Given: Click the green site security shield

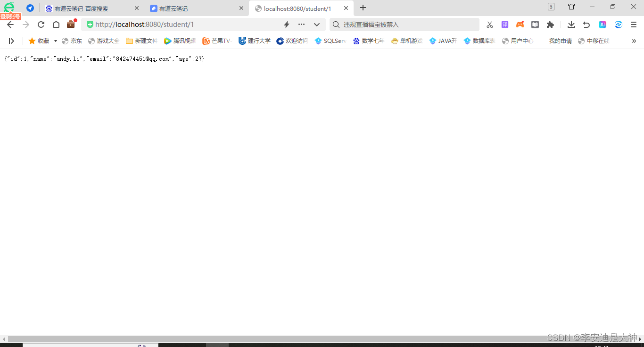Looking at the screenshot, I should point(90,25).
